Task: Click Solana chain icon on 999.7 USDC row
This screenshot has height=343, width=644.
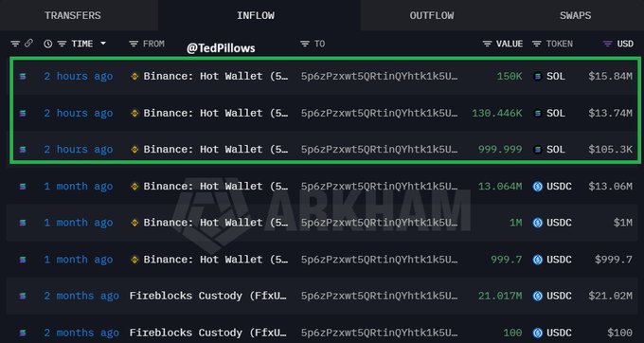Action: point(23,260)
